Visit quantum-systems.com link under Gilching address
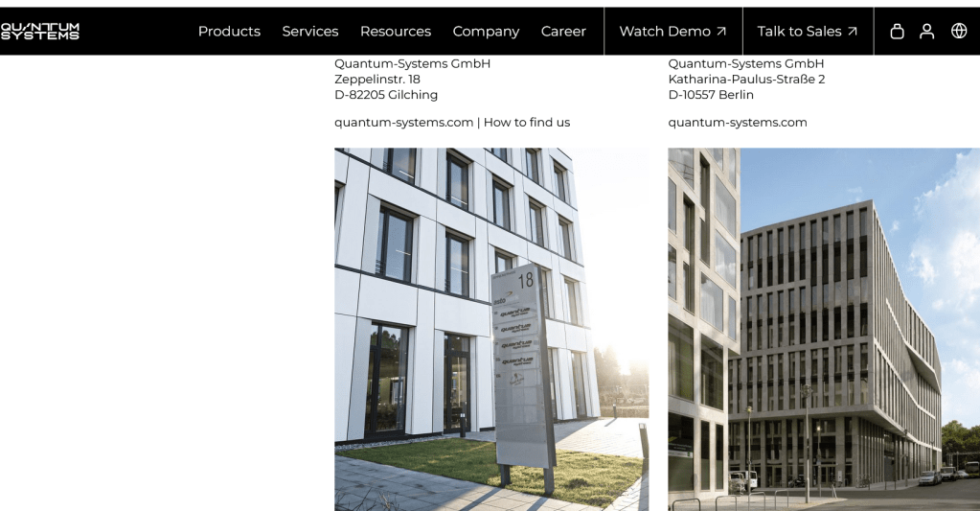 point(403,123)
